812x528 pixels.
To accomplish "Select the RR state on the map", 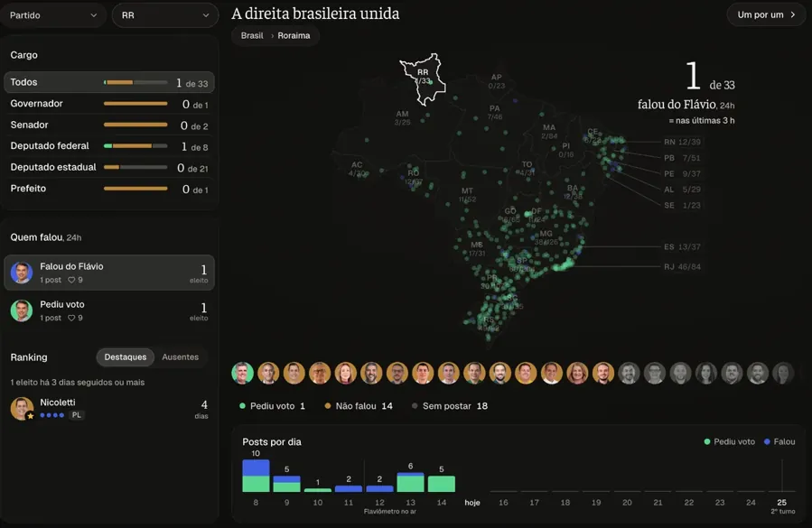I will pyautogui.click(x=424, y=79).
